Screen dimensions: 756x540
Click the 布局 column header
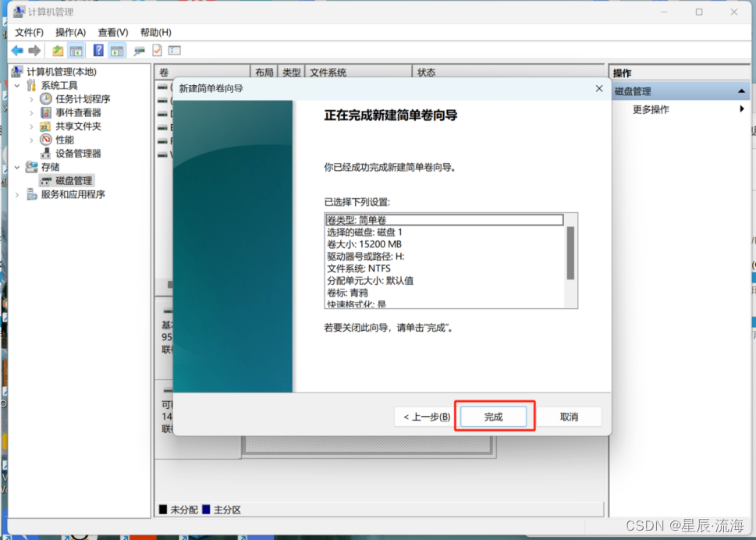pos(264,72)
